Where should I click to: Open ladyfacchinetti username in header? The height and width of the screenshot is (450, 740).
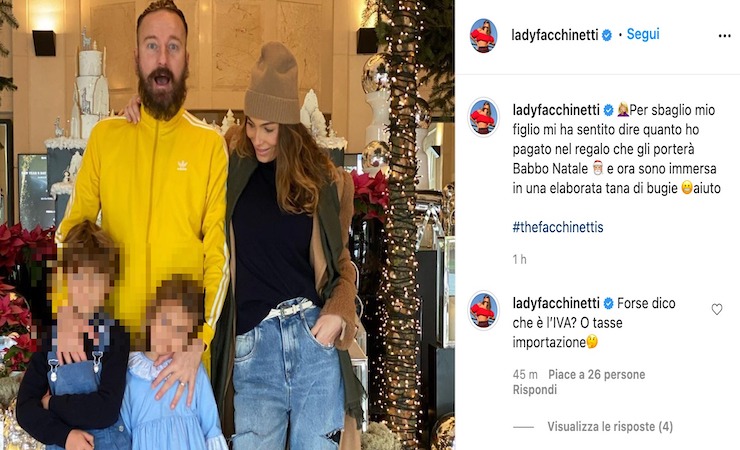tap(555, 35)
